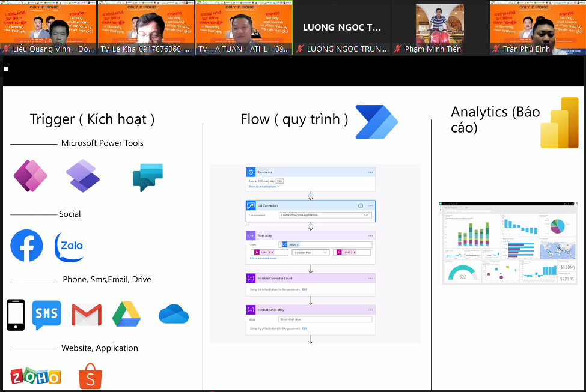Select the Gmail icon
586x392 pixels.
click(x=86, y=314)
